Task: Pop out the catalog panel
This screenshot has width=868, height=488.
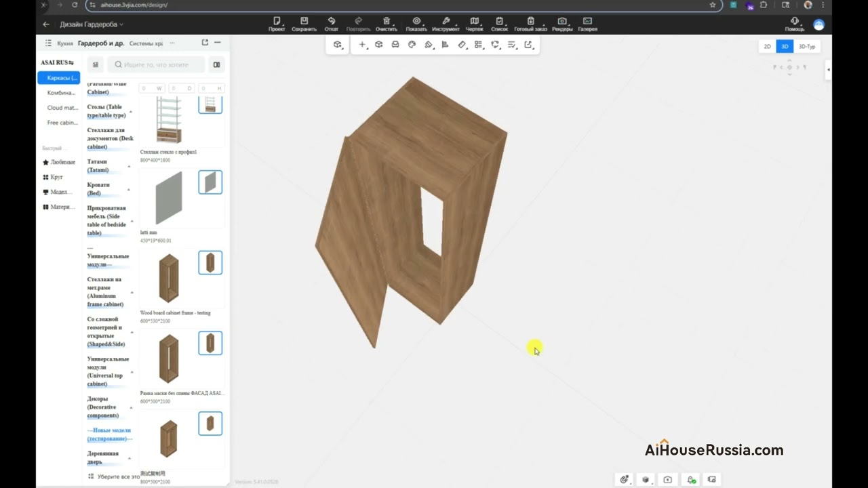Action: pos(205,43)
